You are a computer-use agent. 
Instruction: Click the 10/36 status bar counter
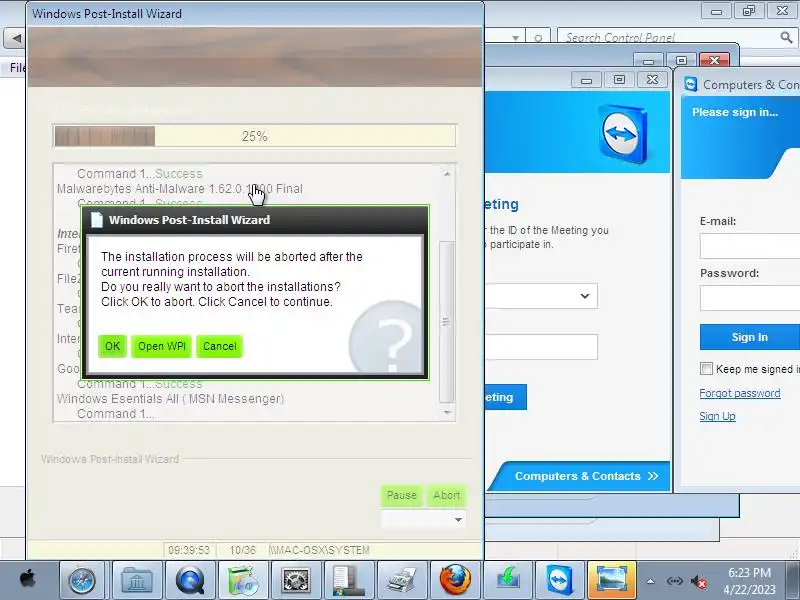[x=242, y=551]
